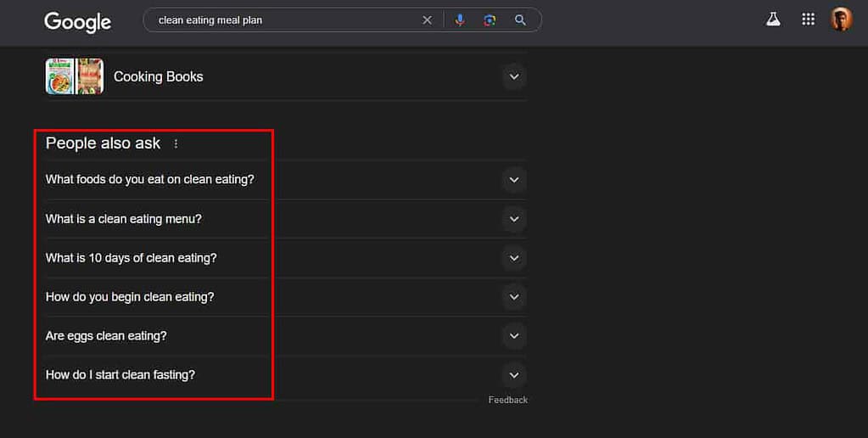This screenshot has width=868, height=438.
Task: Start voice search with the microphone icon
Action: (x=460, y=20)
